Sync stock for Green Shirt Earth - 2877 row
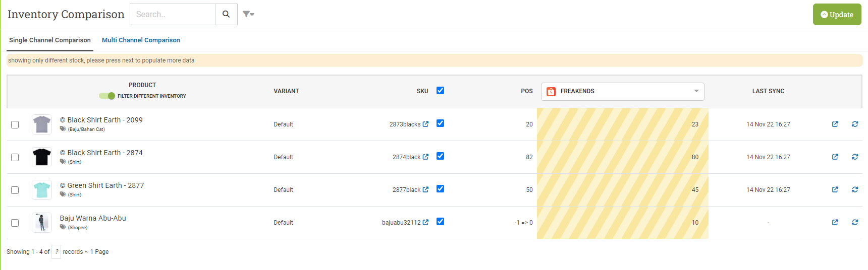This screenshot has height=270, width=868. tap(855, 189)
